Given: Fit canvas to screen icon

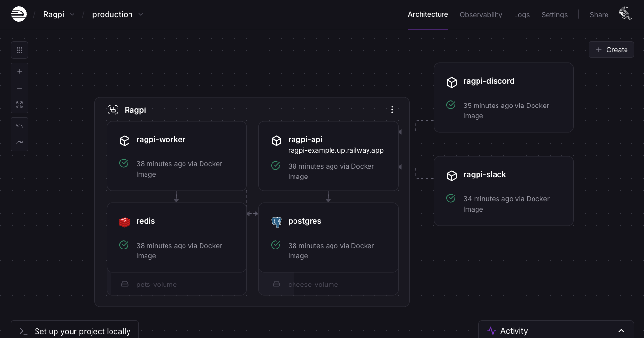Looking at the screenshot, I should click(x=19, y=105).
